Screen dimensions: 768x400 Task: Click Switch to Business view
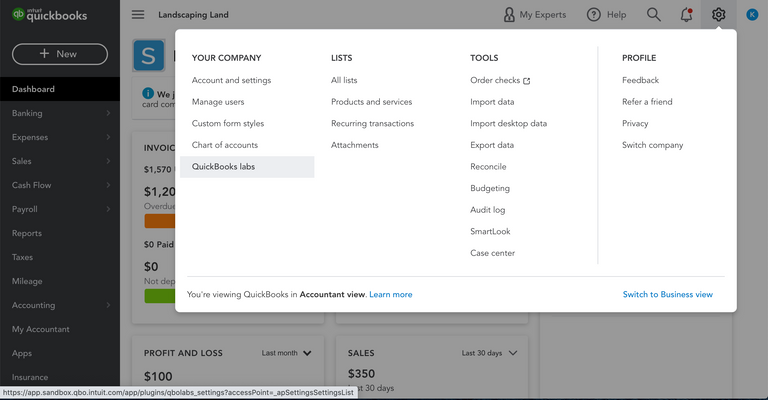pos(668,294)
